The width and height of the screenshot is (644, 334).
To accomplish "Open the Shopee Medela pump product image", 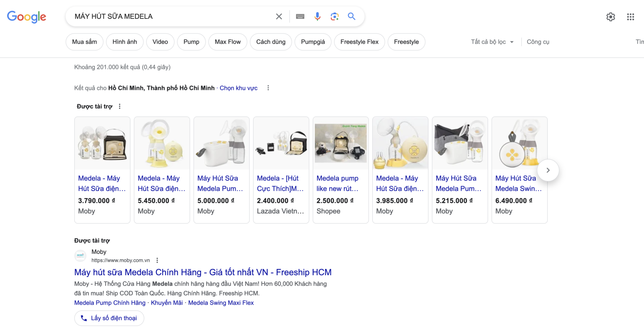I will click(340, 144).
